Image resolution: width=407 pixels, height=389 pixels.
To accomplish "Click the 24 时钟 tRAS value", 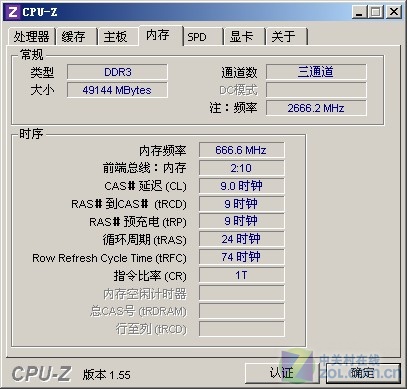I will pos(241,239).
